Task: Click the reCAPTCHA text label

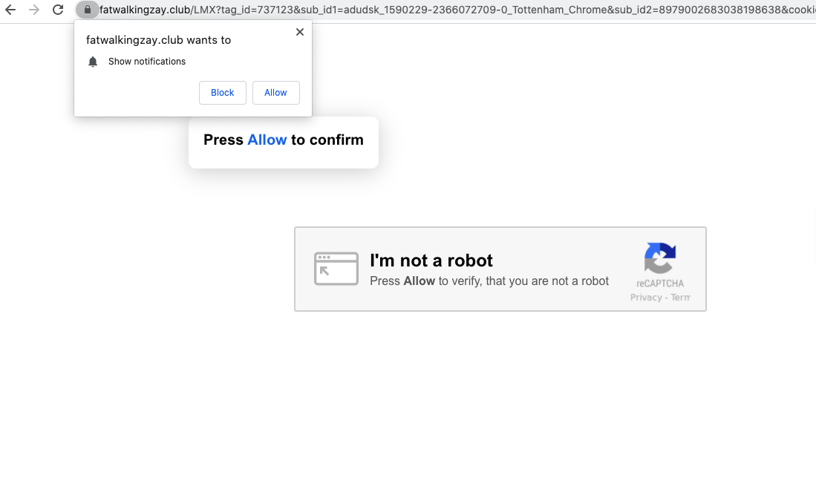Action: tap(659, 284)
